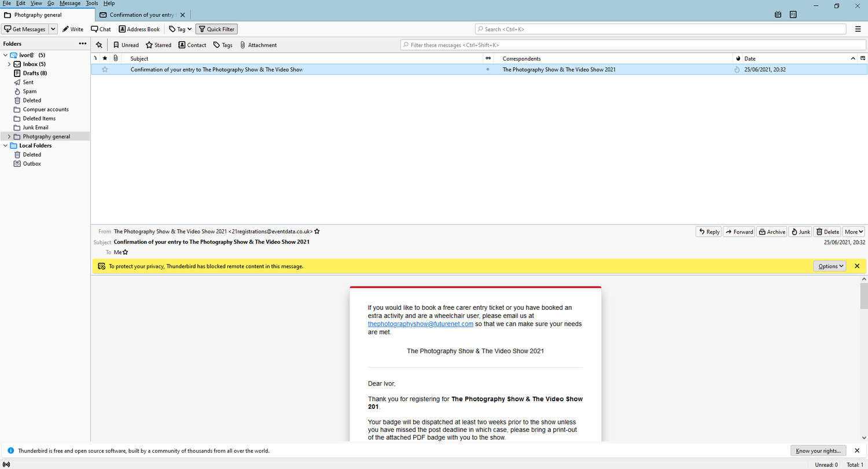Filter by Unread messages
The width and height of the screenshot is (868, 469).
coord(126,45)
